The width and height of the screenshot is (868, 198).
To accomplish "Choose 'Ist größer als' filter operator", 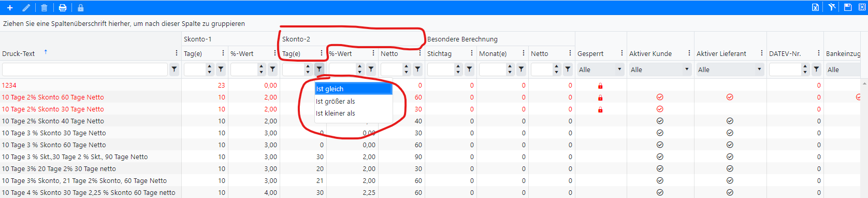I will coord(353,101).
